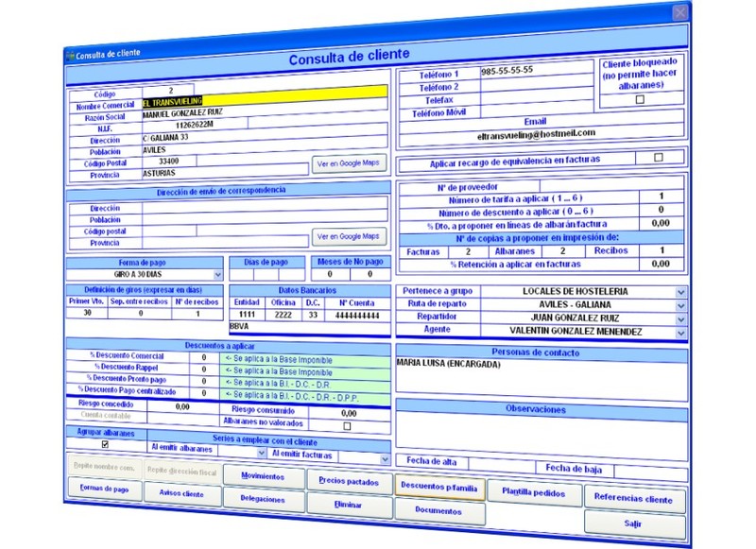Expand the Agente dropdown list
The height and width of the screenshot is (549, 756).
tap(680, 333)
